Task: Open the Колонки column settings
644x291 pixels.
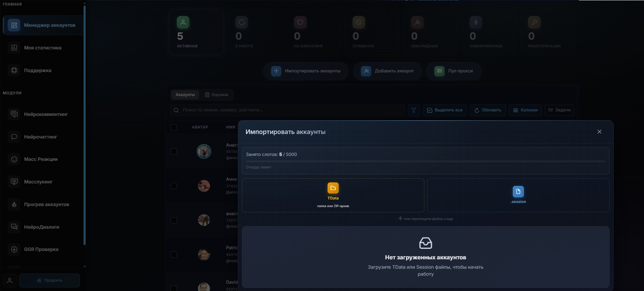Action: coord(525,110)
